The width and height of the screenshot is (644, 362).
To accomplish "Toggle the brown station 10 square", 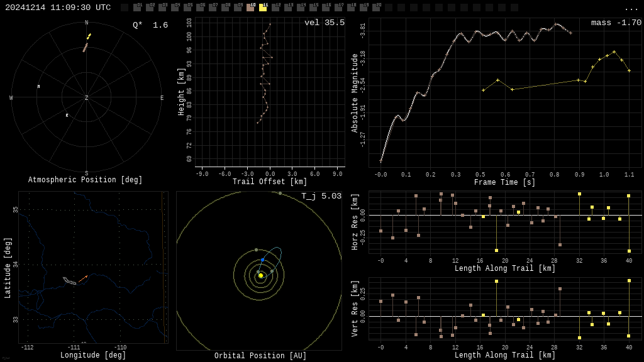I will tap(250, 8).
